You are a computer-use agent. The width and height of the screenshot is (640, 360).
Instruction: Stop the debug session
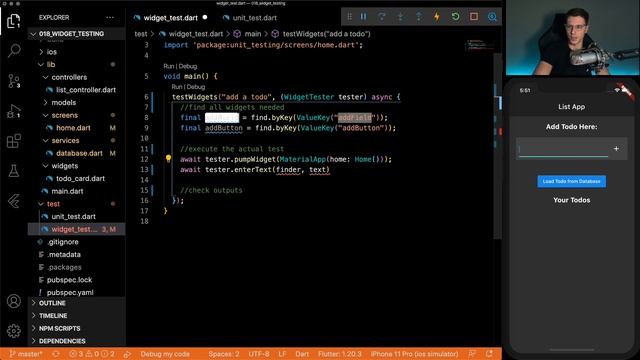click(x=474, y=17)
